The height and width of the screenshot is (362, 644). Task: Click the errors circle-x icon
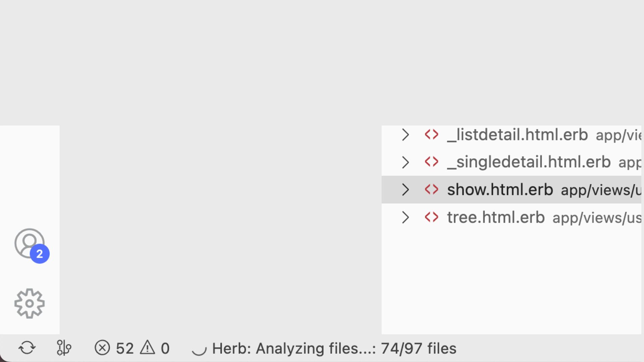(x=102, y=348)
